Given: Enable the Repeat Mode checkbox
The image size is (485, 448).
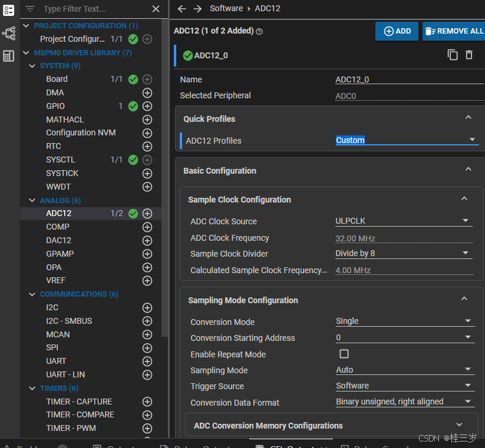Looking at the screenshot, I should tap(344, 354).
